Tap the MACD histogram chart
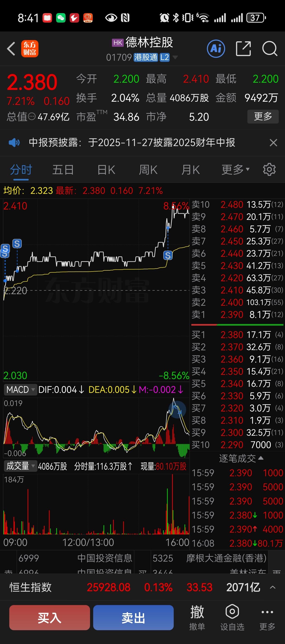 point(96,428)
